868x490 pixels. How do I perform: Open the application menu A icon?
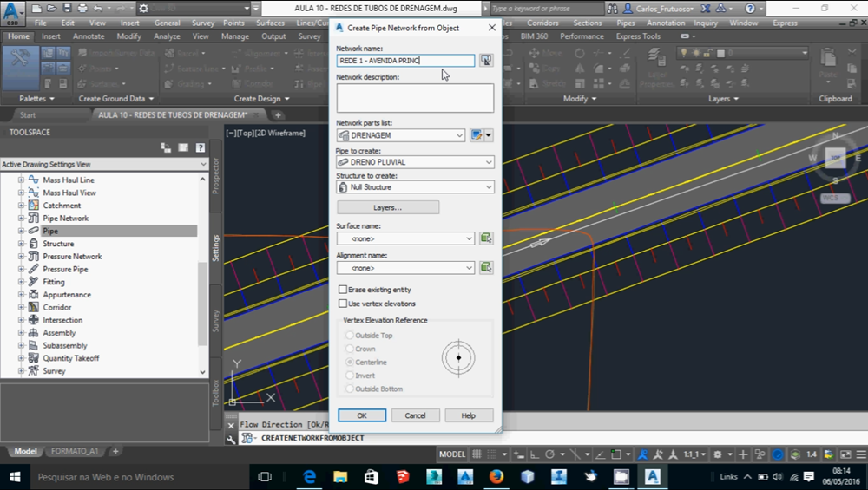coord(12,12)
